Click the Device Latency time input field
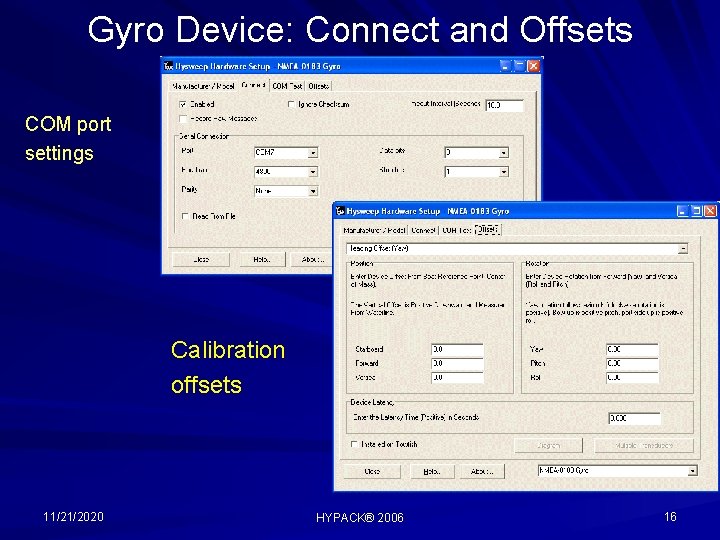This screenshot has height=540, width=720. [634, 418]
